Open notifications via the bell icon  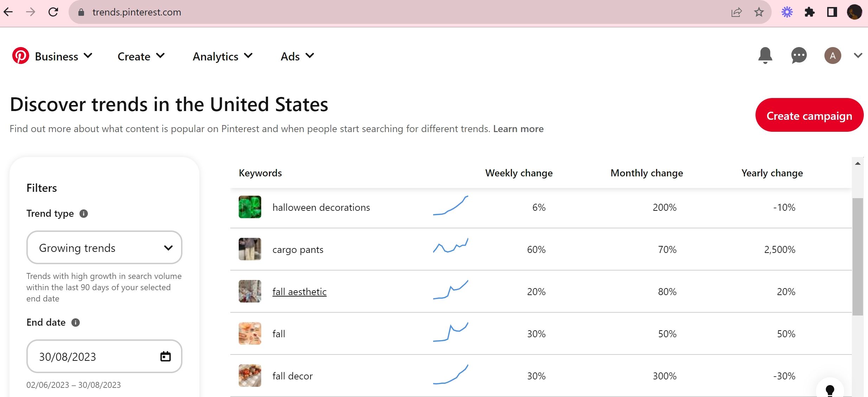[765, 56]
